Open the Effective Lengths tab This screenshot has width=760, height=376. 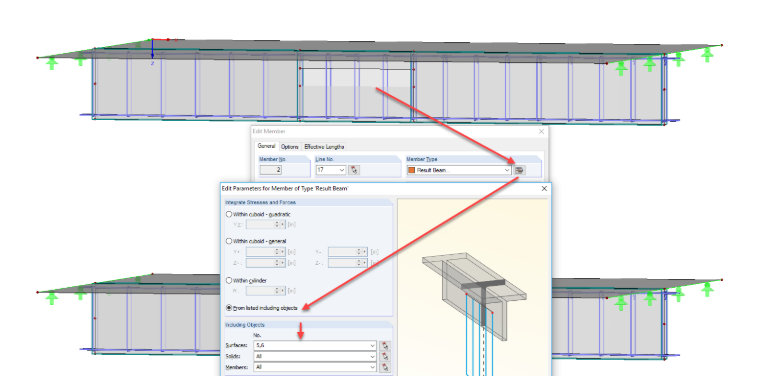tap(324, 147)
